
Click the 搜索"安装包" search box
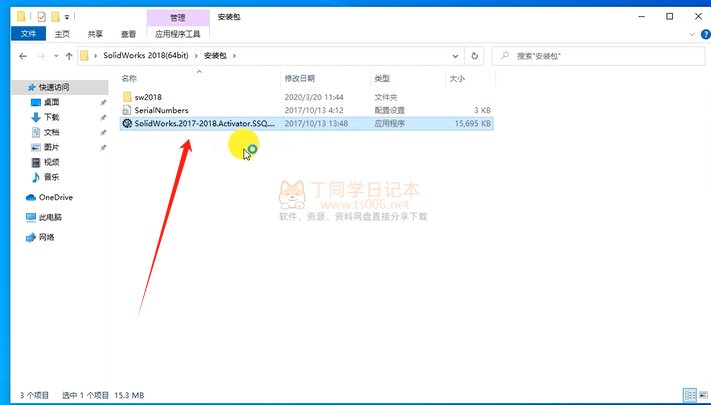click(599, 56)
